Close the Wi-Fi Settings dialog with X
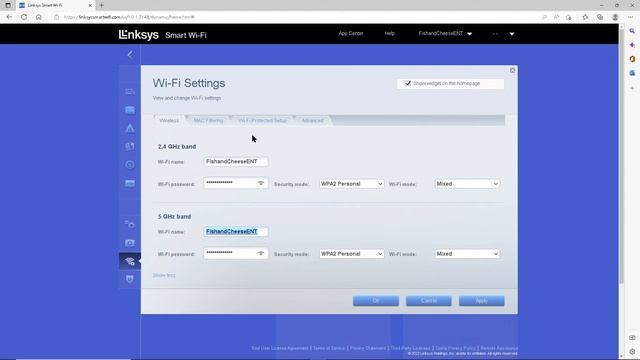This screenshot has width=640, height=360. click(x=513, y=71)
